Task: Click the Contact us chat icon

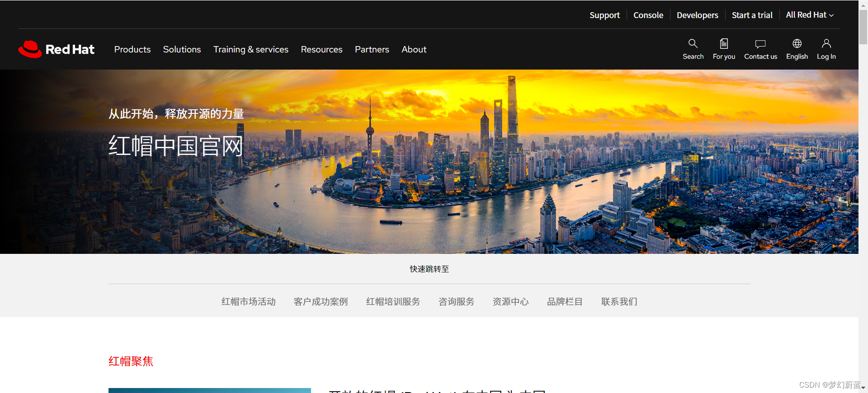Action: pos(760,44)
